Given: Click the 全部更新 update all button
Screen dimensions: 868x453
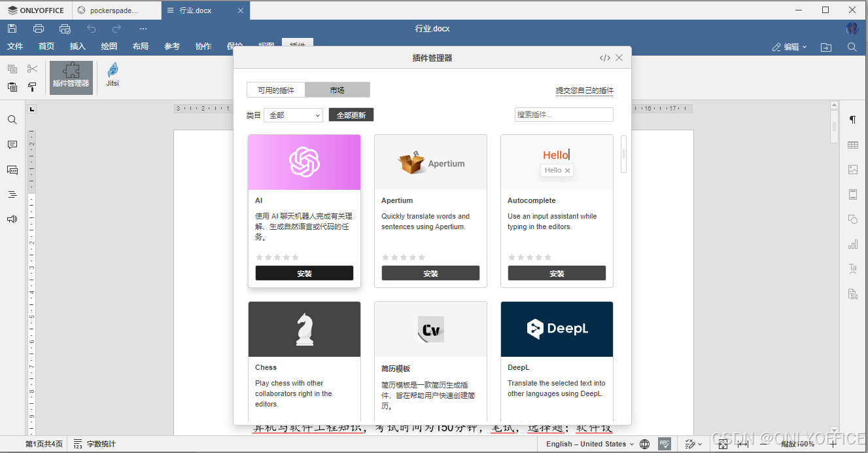Looking at the screenshot, I should pos(351,115).
